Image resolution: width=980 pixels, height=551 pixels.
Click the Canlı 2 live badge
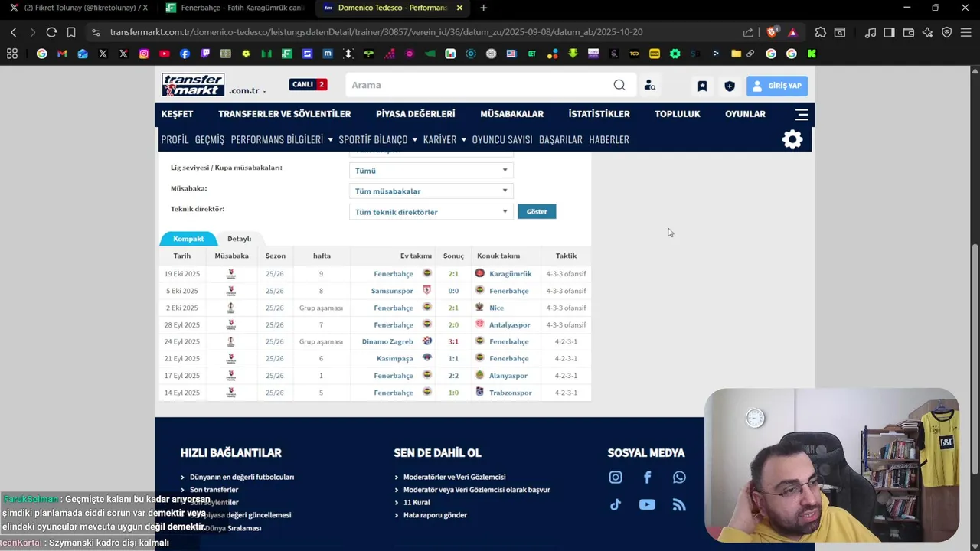[x=308, y=84]
